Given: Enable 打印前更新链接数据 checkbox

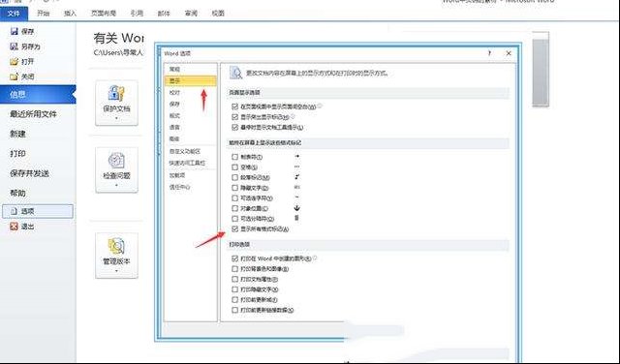Looking at the screenshot, I should pyautogui.click(x=234, y=310).
